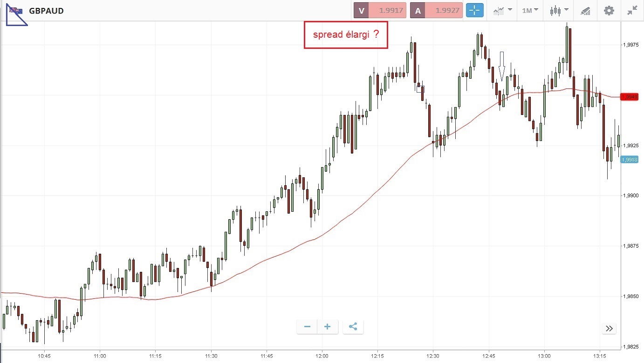Zoom in with the plus button
Image resolution: width=644 pixels, height=363 pixels.
coord(328,327)
